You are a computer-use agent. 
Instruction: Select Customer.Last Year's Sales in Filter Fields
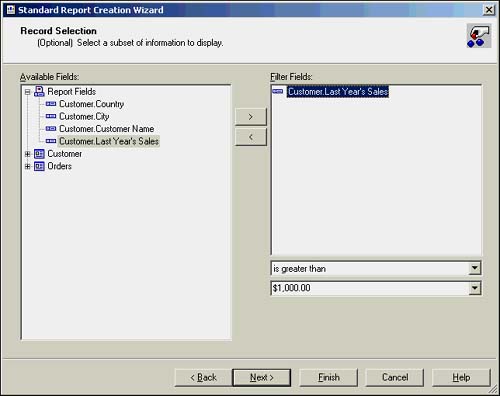(x=338, y=92)
